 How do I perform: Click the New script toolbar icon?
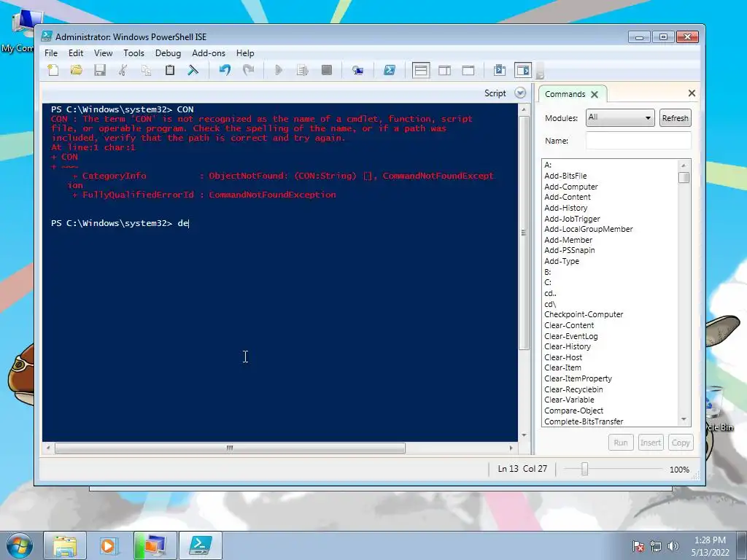[53, 71]
